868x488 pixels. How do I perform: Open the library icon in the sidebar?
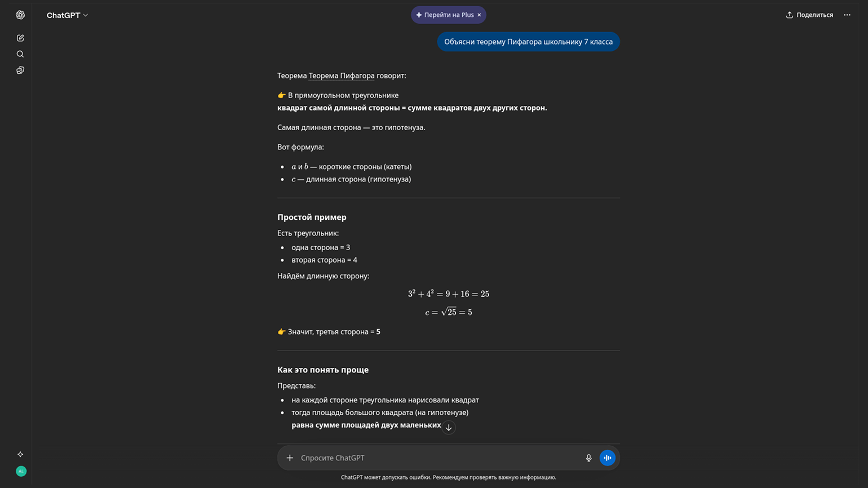[x=20, y=70]
